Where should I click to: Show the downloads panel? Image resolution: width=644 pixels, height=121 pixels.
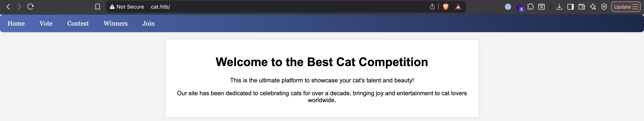click(x=559, y=7)
